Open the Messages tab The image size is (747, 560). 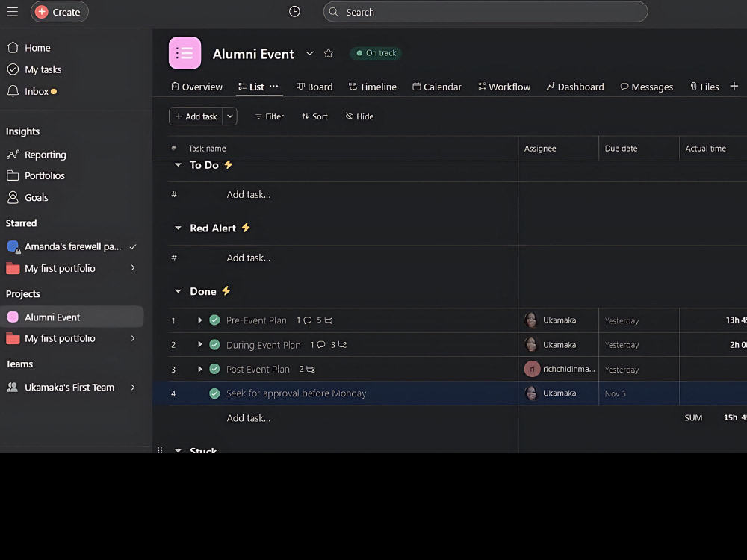[x=646, y=87]
